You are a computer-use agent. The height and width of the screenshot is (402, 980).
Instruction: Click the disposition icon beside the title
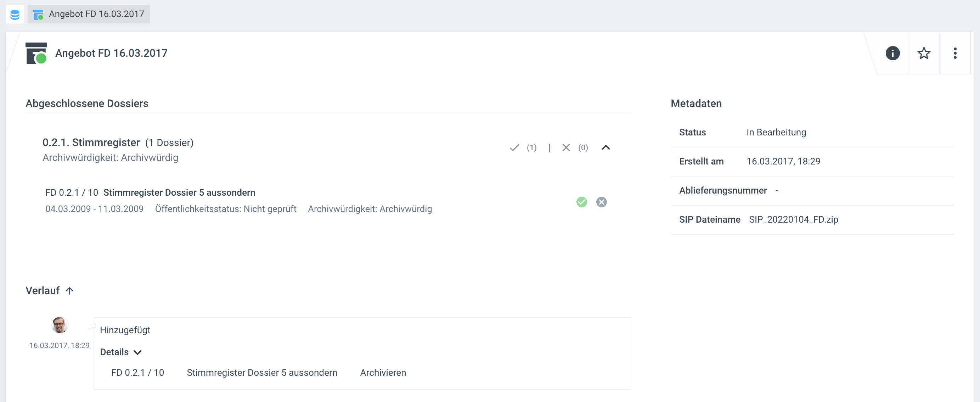coord(36,53)
